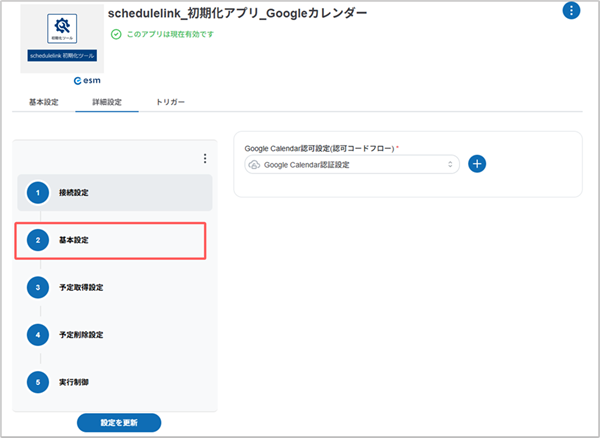Screen dimensions: 600x438
Task: Switch to the 基本設定 tab
Action: point(44,102)
